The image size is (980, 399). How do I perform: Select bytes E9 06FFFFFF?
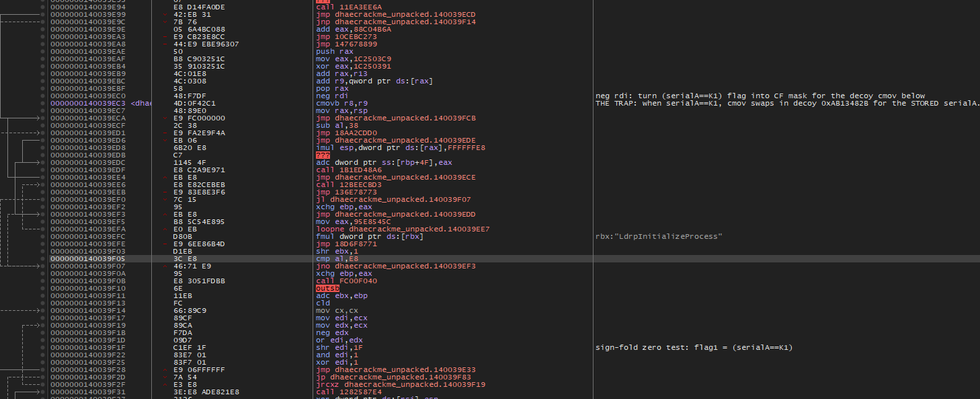199,369
